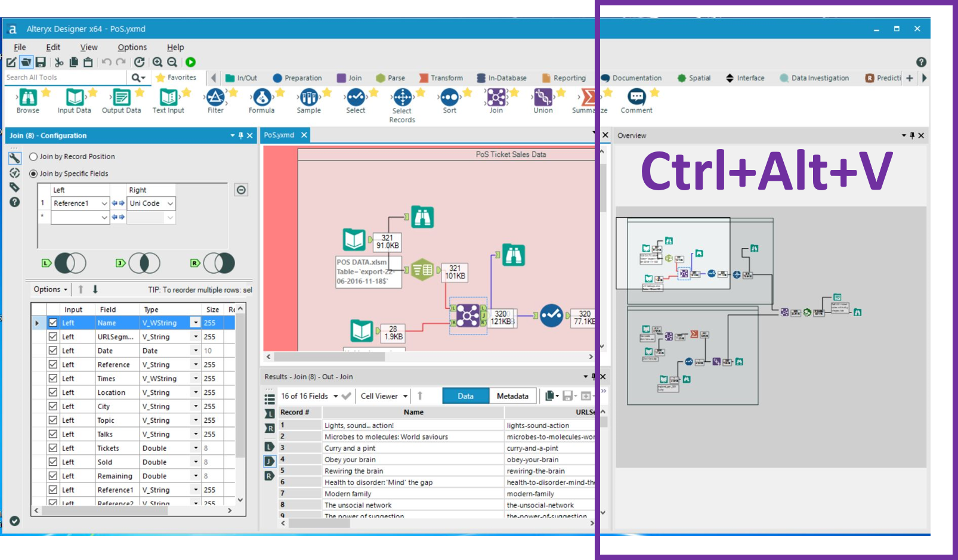Select the Browse tool icon
The image size is (958, 560).
[x=28, y=97]
